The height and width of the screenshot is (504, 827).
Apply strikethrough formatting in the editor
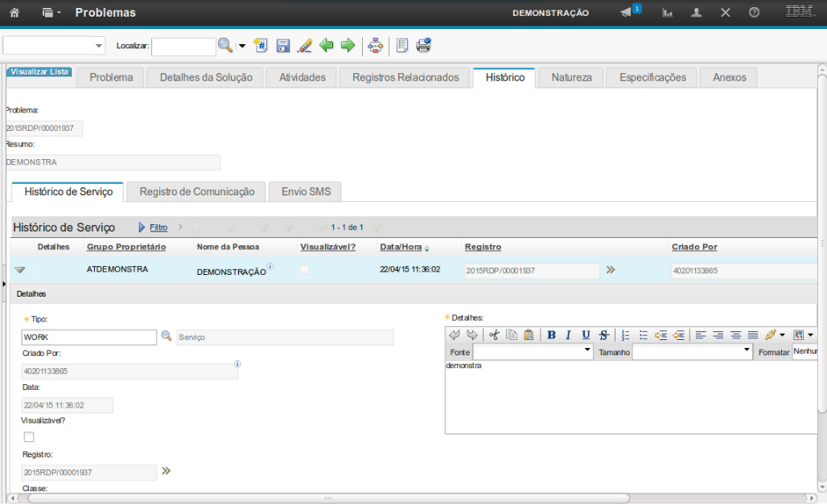pos(603,335)
